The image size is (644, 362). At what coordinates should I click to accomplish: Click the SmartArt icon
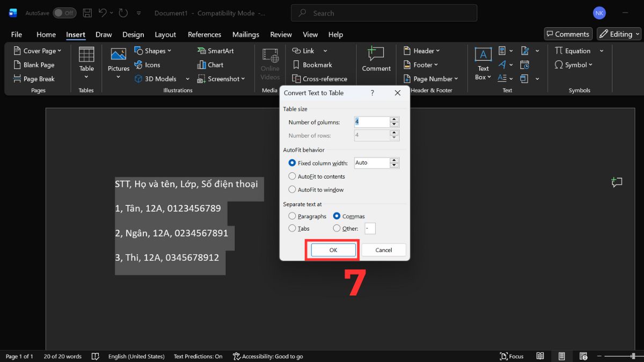pyautogui.click(x=202, y=51)
